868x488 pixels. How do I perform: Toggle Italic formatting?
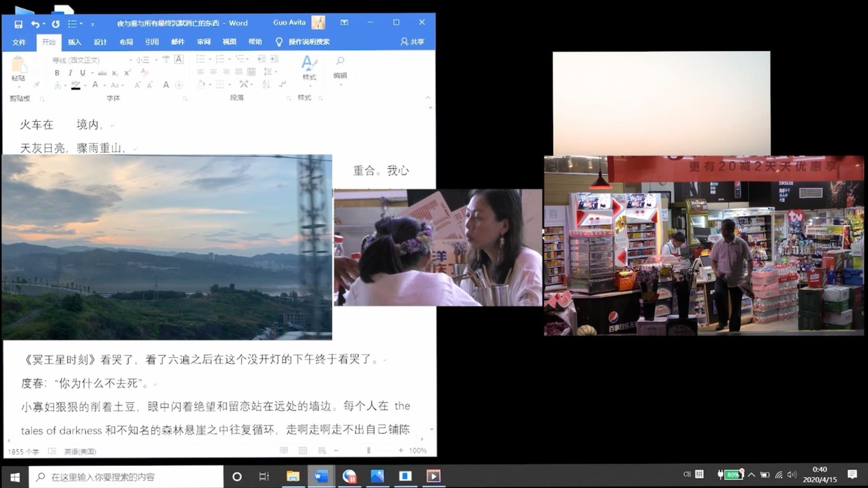click(x=70, y=73)
